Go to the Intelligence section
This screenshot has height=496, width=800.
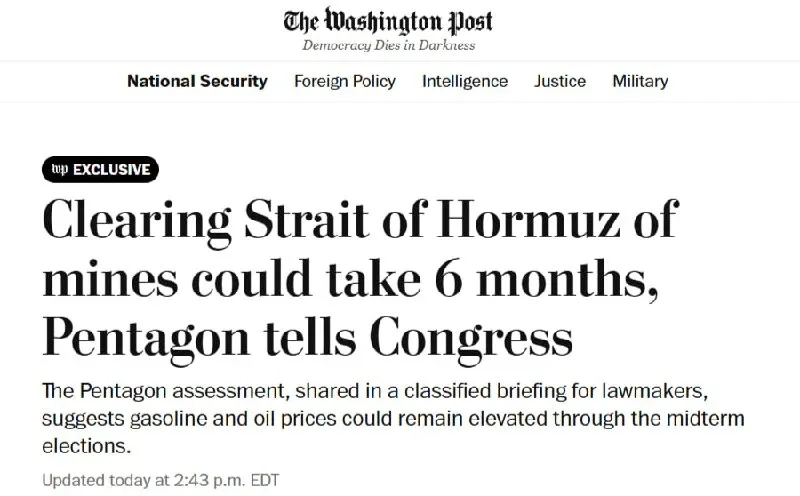[465, 81]
